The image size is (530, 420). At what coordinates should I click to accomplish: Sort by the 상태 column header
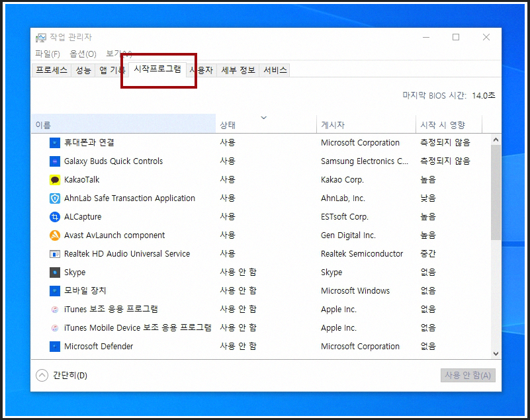point(266,124)
